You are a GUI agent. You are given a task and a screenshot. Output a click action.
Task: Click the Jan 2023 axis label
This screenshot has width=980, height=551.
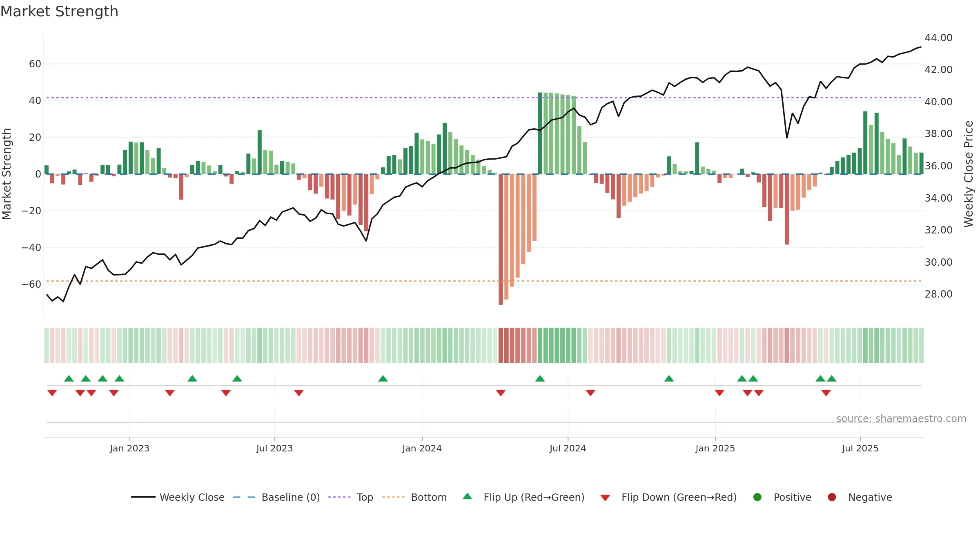(129, 448)
